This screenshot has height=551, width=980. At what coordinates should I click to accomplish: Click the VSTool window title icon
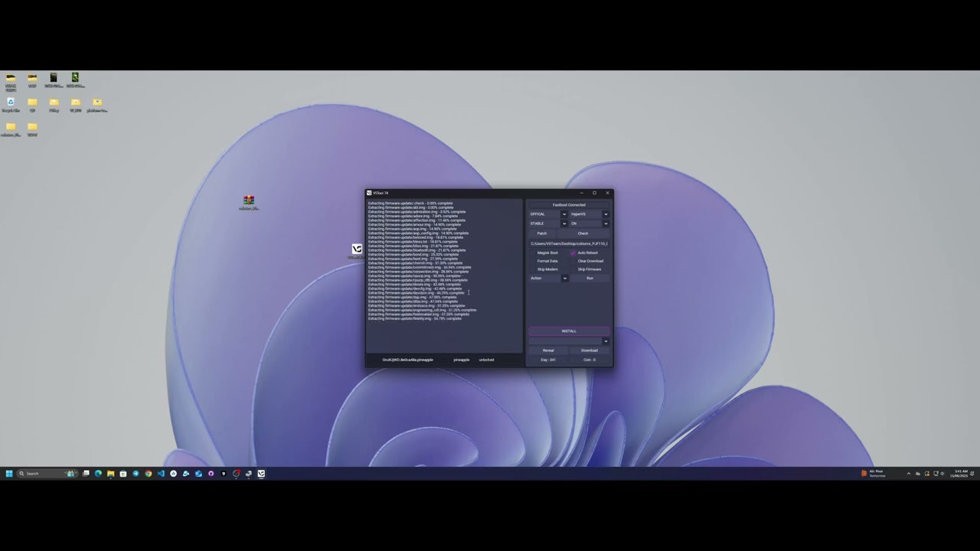coord(369,193)
